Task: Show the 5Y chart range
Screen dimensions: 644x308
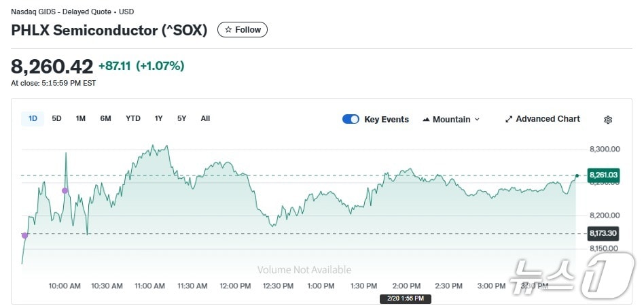Action: pyautogui.click(x=181, y=118)
